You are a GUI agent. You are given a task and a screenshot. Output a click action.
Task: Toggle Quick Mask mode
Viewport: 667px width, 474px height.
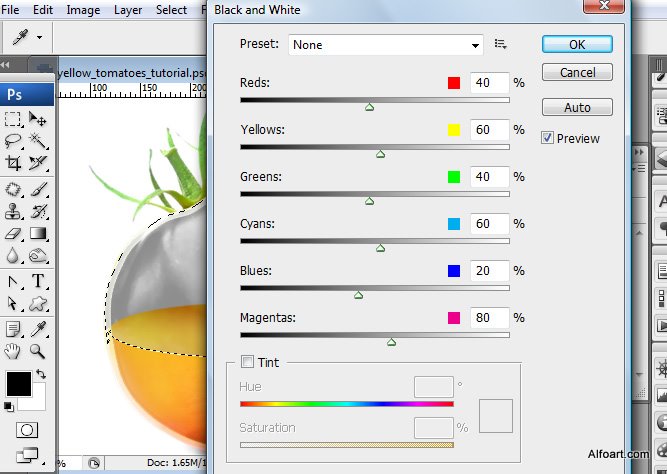[26, 429]
